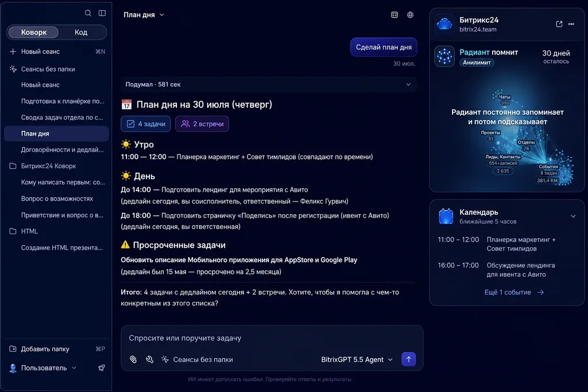The width and height of the screenshot is (588, 392).
Task: Click the sparkle icon in input bar
Action: click(165, 359)
